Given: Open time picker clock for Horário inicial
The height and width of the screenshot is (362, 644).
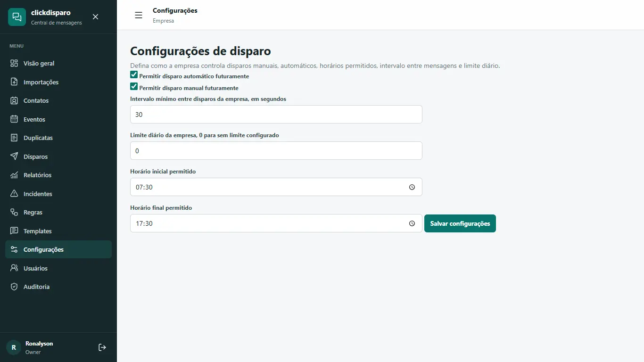Looking at the screenshot, I should coord(412,187).
